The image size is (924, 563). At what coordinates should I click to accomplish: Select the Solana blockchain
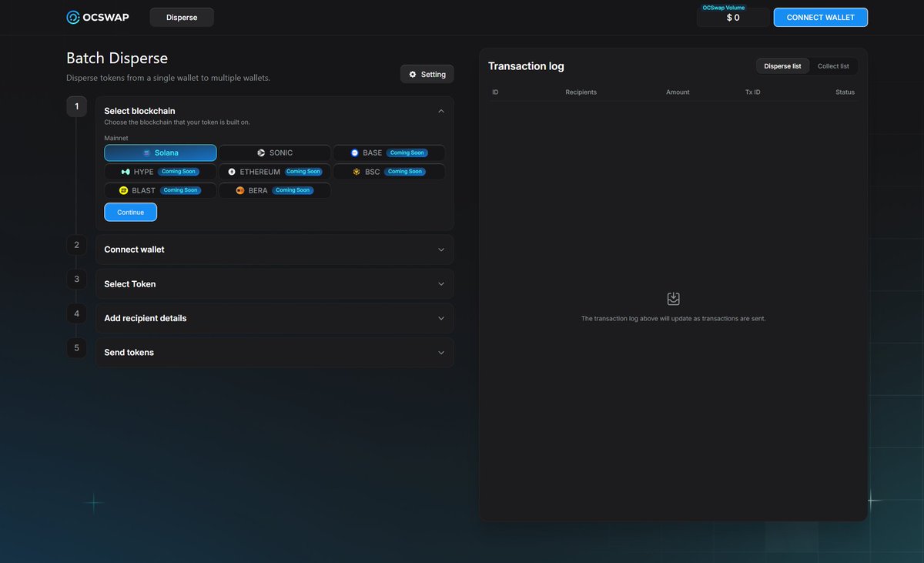pyautogui.click(x=160, y=152)
